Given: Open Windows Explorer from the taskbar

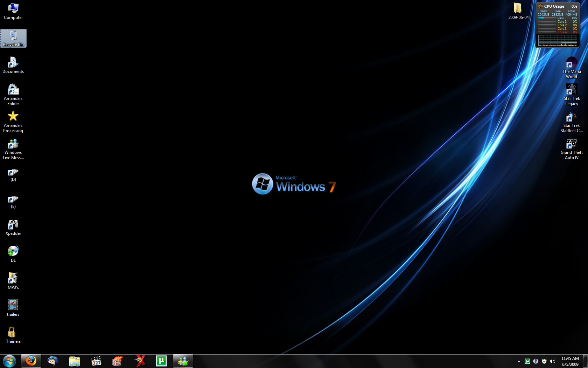Looking at the screenshot, I should point(75,361).
